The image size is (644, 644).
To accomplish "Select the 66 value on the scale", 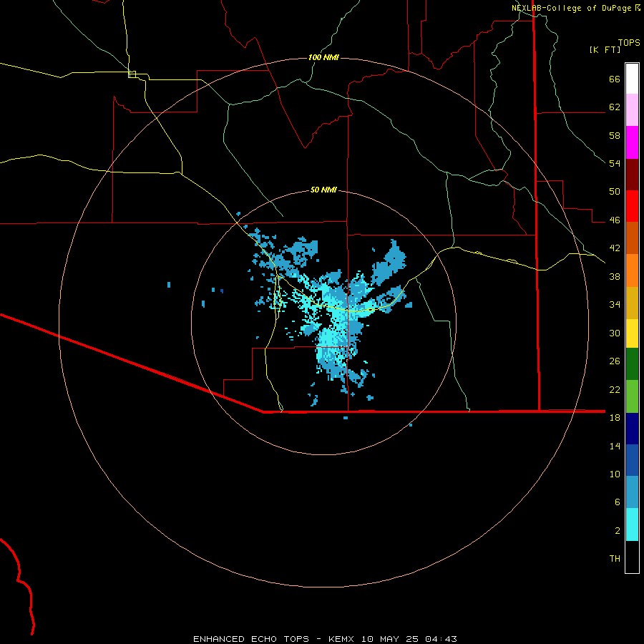I will [x=615, y=79].
